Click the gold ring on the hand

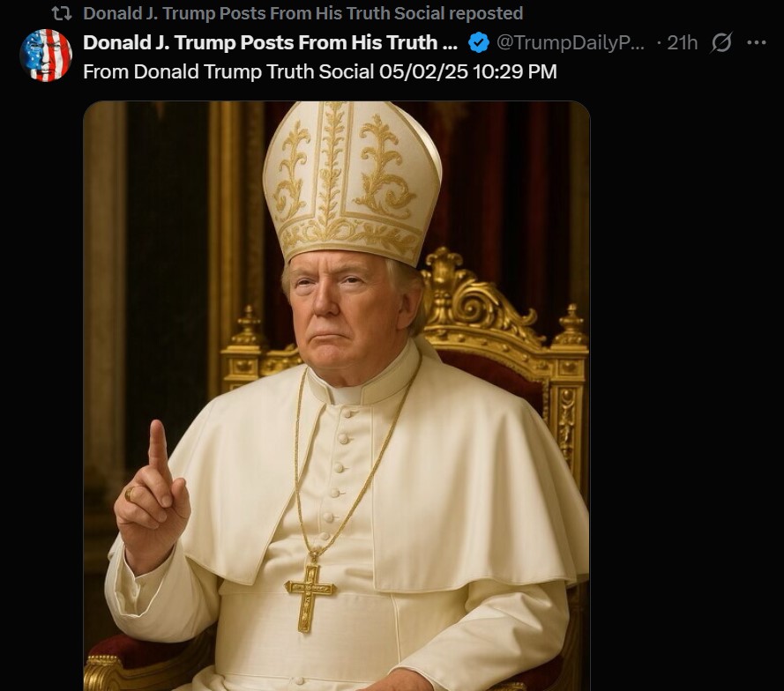[x=131, y=494]
